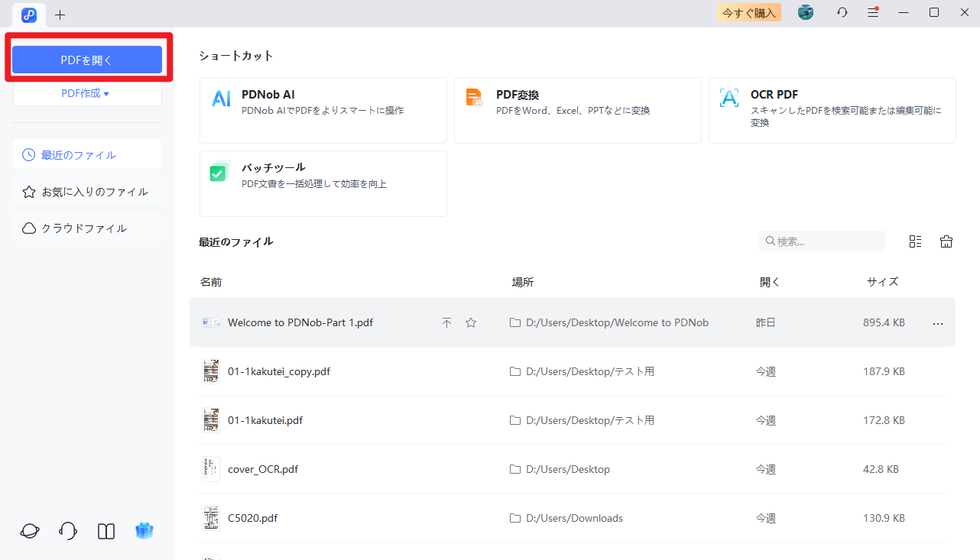This screenshot has width=980, height=560.
Task: Click the PDFを開く button
Action: pyautogui.click(x=86, y=59)
